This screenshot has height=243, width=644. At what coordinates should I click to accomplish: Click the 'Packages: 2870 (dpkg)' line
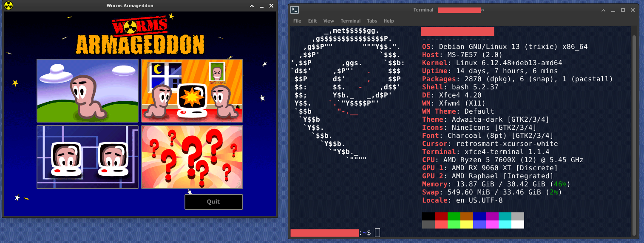[517, 79]
